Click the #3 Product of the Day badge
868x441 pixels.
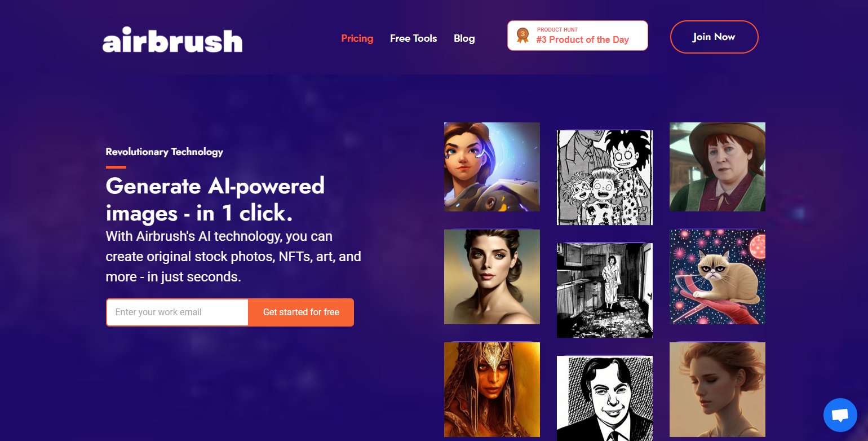pyautogui.click(x=578, y=36)
